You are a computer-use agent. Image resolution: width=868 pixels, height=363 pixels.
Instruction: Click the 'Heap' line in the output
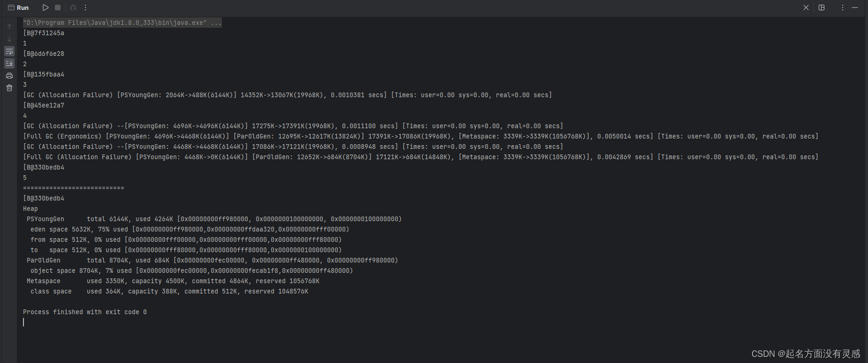pyautogui.click(x=30, y=209)
